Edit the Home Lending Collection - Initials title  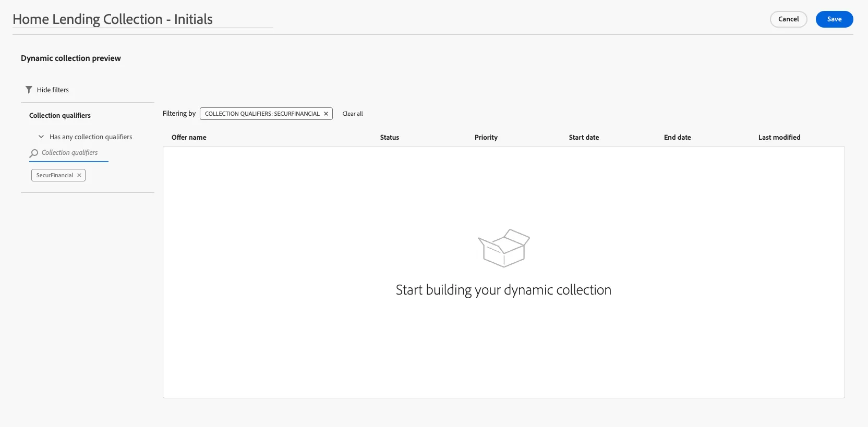142,19
